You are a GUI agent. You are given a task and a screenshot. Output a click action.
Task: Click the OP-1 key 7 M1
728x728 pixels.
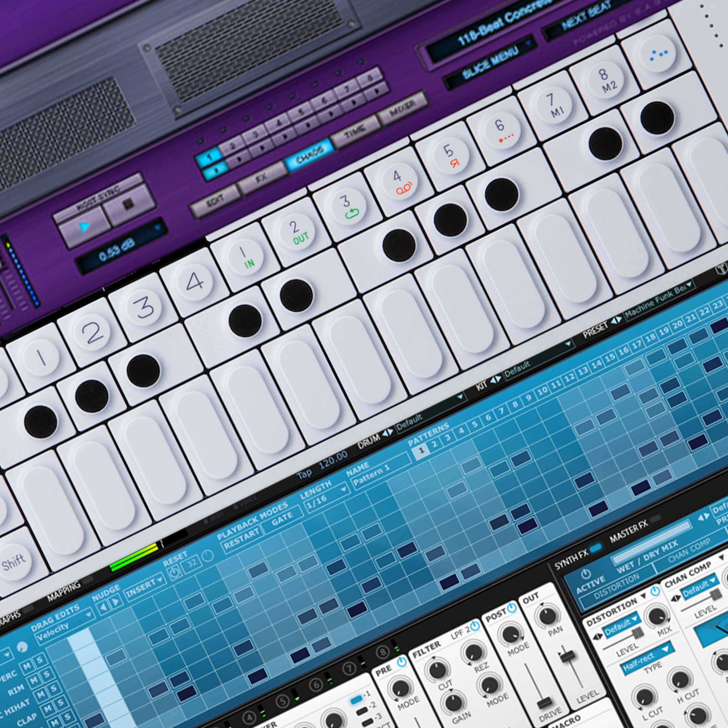(553, 105)
